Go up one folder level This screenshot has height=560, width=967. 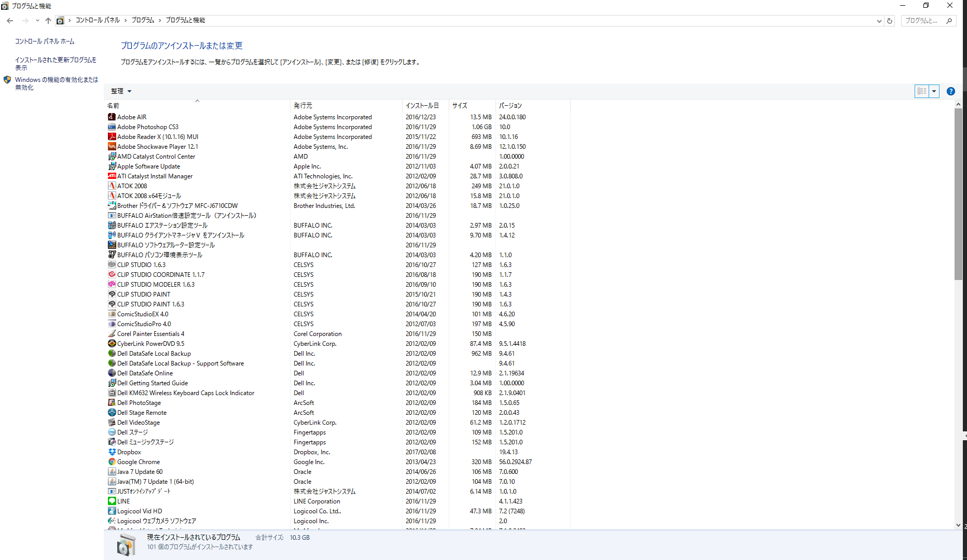point(48,21)
